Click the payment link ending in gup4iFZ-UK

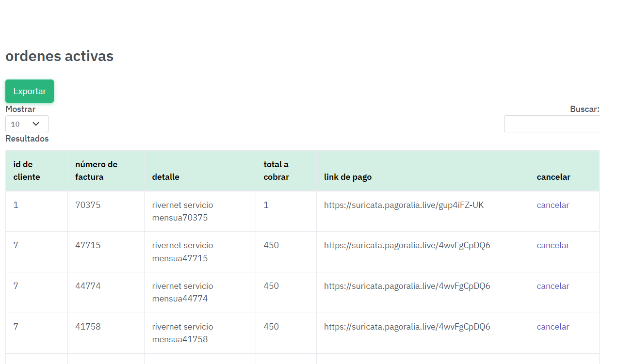(404, 205)
